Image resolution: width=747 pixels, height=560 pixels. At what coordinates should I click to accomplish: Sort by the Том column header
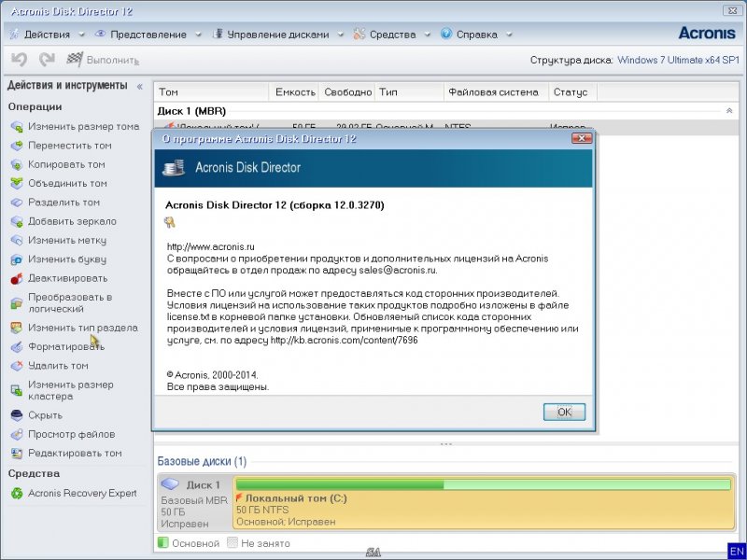[212, 91]
